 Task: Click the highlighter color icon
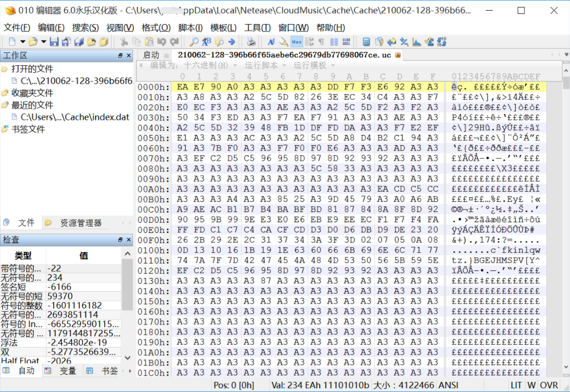tap(283, 42)
